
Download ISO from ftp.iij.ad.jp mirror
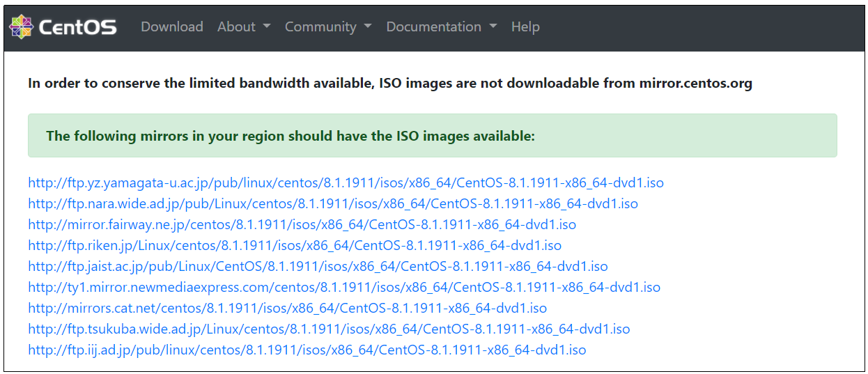pos(307,350)
